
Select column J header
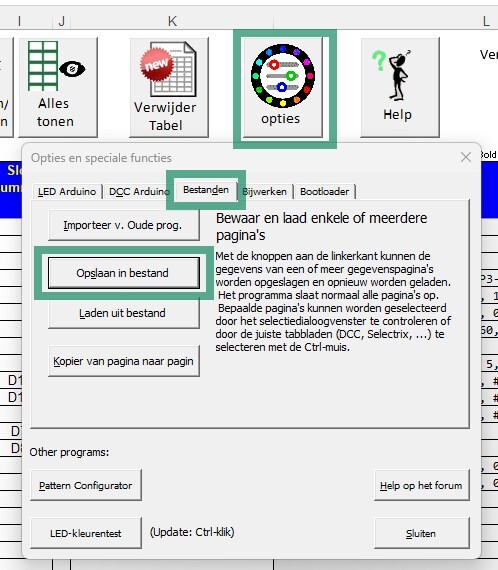(61, 21)
